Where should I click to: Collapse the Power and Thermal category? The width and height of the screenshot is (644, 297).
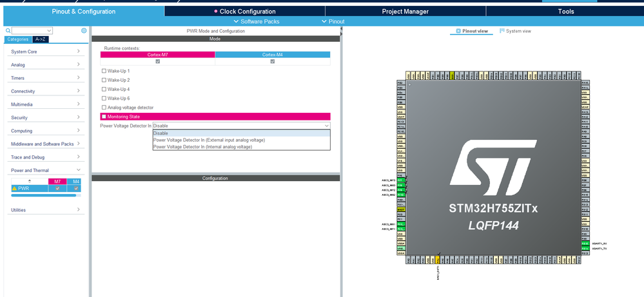point(46,170)
